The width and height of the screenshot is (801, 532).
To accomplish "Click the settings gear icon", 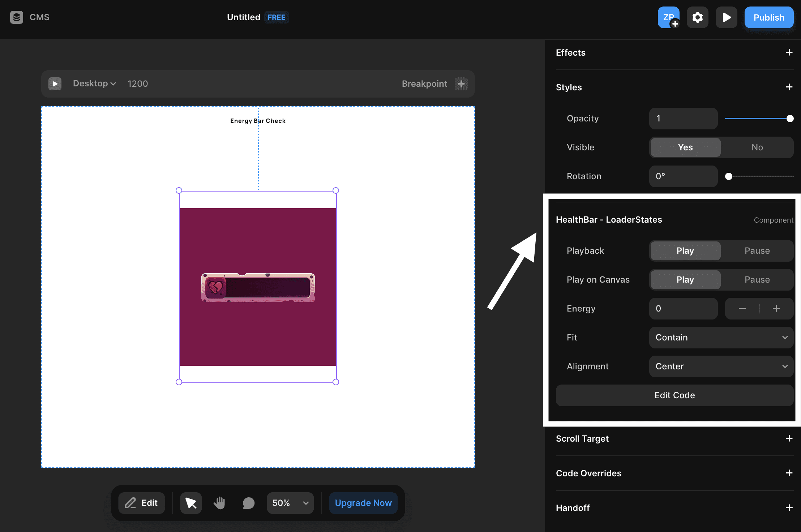I will click(697, 17).
